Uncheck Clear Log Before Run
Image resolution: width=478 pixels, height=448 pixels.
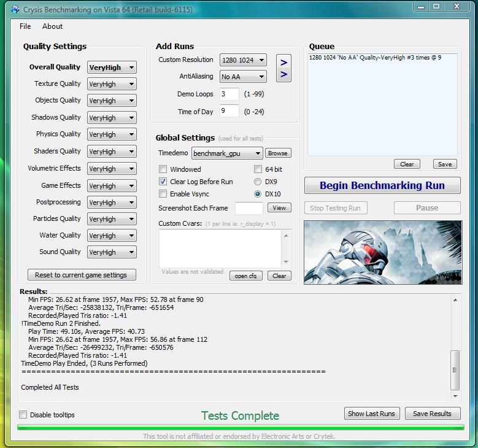(x=163, y=182)
